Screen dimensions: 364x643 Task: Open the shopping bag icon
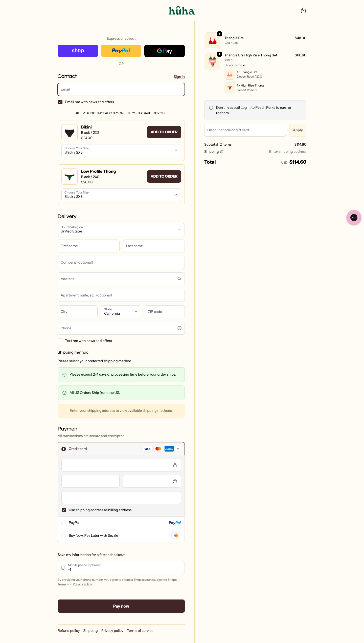(303, 10)
